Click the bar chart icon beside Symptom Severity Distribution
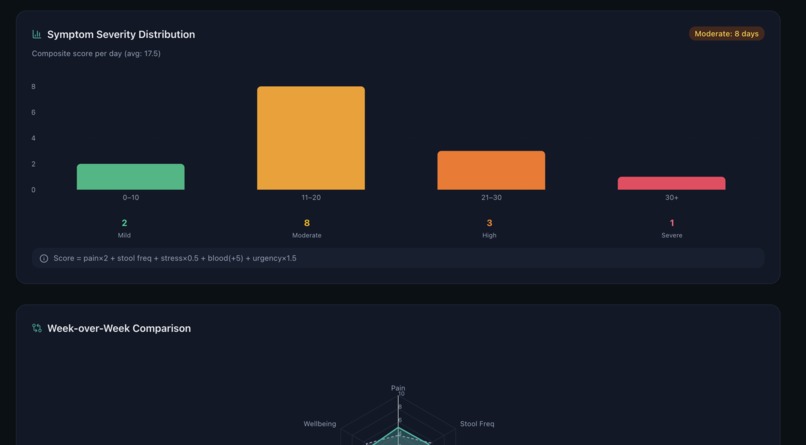Screen dimensions: 806x445 coord(36,34)
